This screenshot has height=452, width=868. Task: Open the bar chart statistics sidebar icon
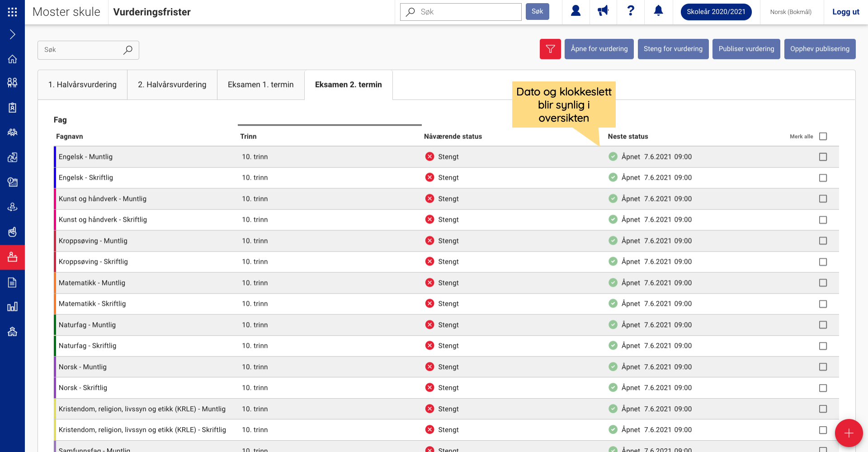click(12, 307)
